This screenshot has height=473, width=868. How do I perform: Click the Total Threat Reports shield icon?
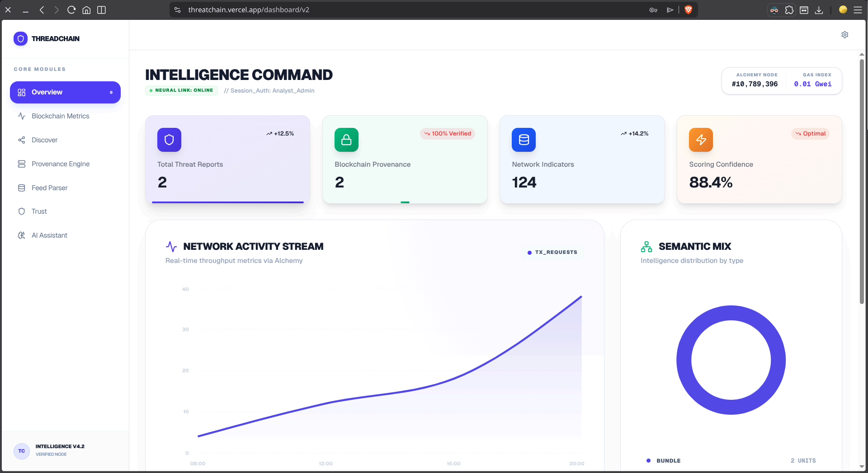click(169, 140)
